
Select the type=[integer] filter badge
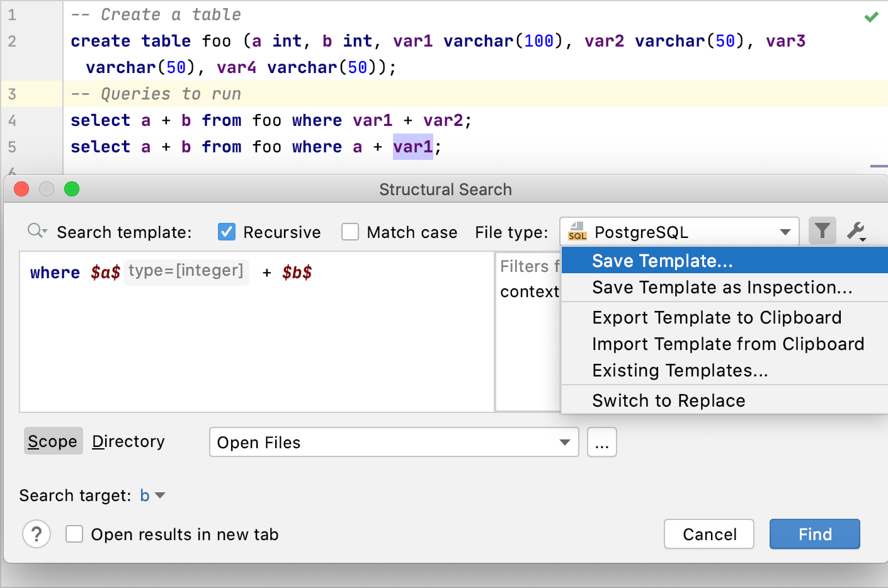(186, 271)
